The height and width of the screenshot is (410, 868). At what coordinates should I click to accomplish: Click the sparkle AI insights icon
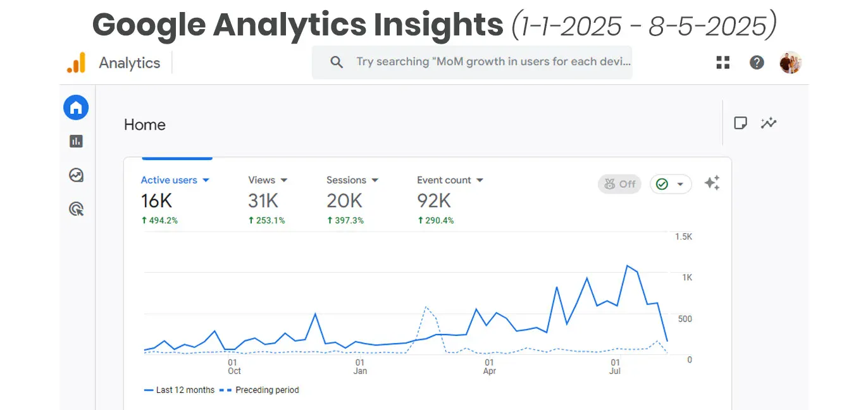click(x=712, y=183)
